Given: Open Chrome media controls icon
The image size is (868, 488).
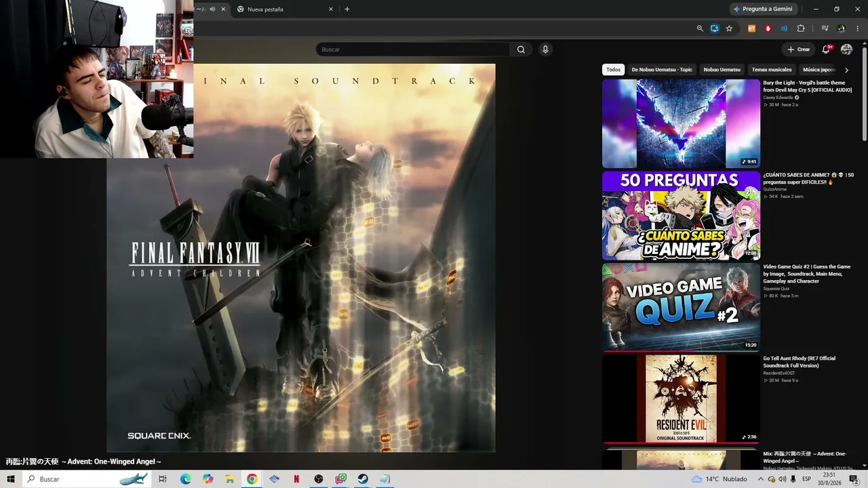Looking at the screenshot, I should (825, 28).
